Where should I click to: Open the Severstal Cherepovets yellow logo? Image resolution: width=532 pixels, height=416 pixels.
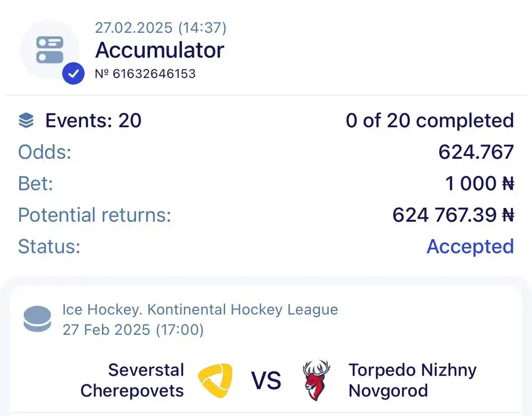click(215, 381)
